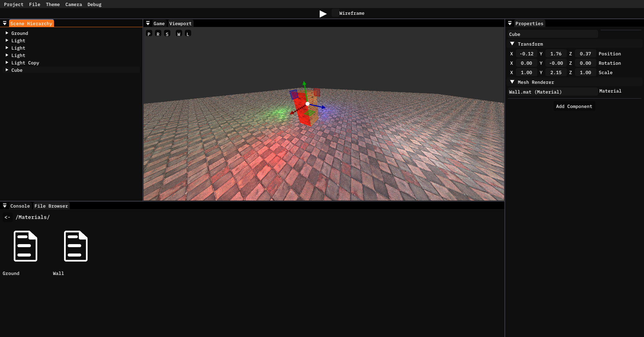Screen dimensions: 644x337
Task: Toggle L local-space gizmo mode
Action: (x=188, y=34)
